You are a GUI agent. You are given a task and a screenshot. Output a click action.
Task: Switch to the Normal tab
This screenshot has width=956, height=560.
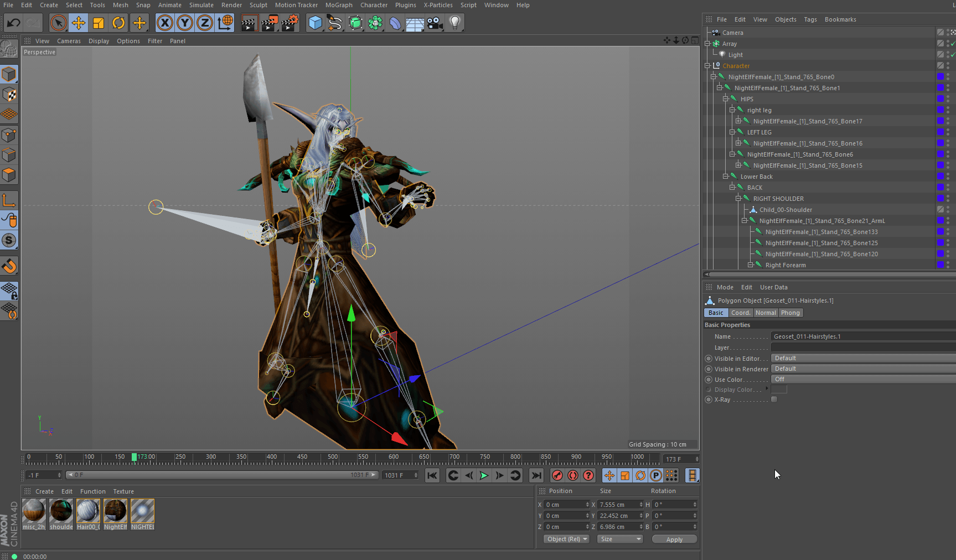point(766,313)
